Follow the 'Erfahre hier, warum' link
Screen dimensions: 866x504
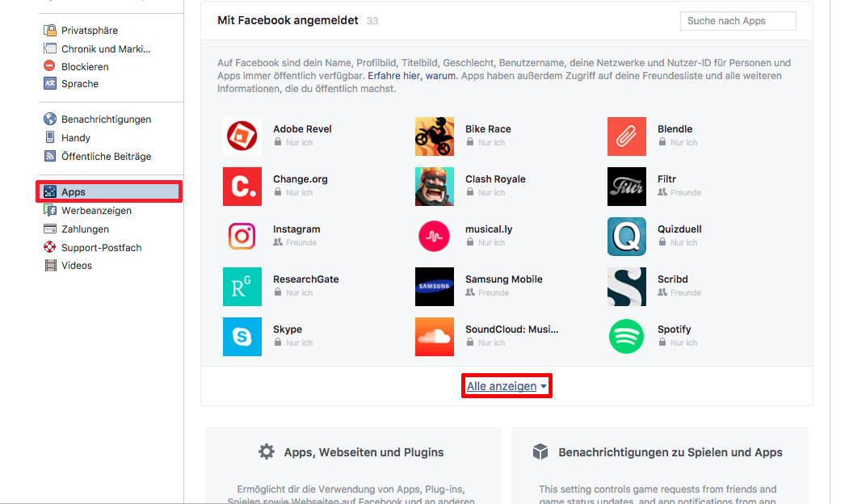(x=411, y=76)
